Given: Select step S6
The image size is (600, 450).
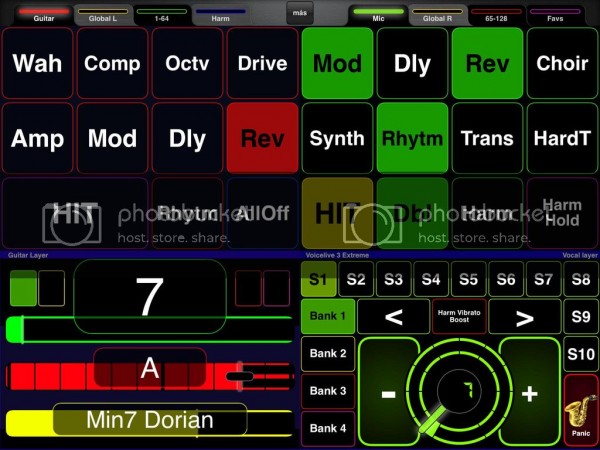Looking at the screenshot, I should (x=506, y=279).
